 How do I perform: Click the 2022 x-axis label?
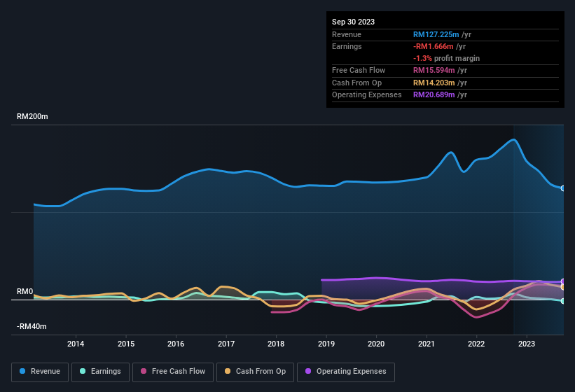click(x=476, y=344)
